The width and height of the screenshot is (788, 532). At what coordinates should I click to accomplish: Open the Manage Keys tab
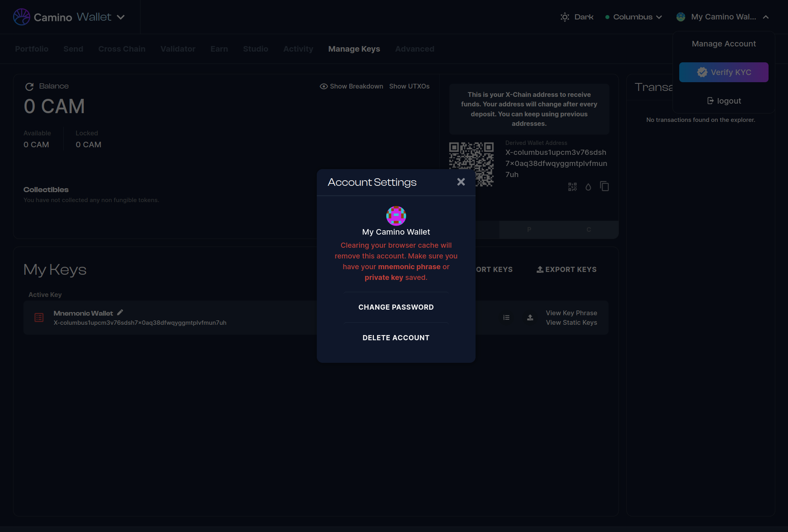pos(354,49)
